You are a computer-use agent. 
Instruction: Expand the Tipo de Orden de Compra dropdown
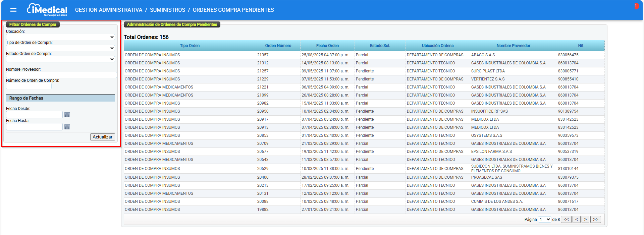coord(60,48)
